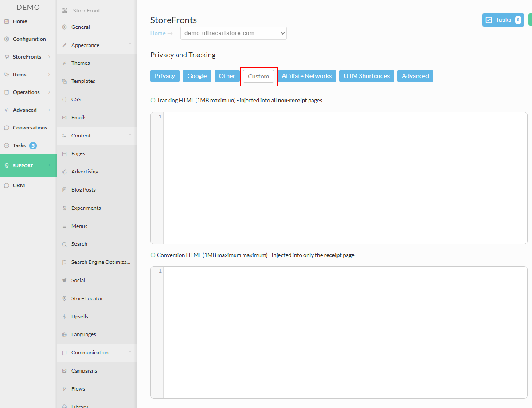
Task: Click the General gear icon in submenu
Action: tap(64, 27)
